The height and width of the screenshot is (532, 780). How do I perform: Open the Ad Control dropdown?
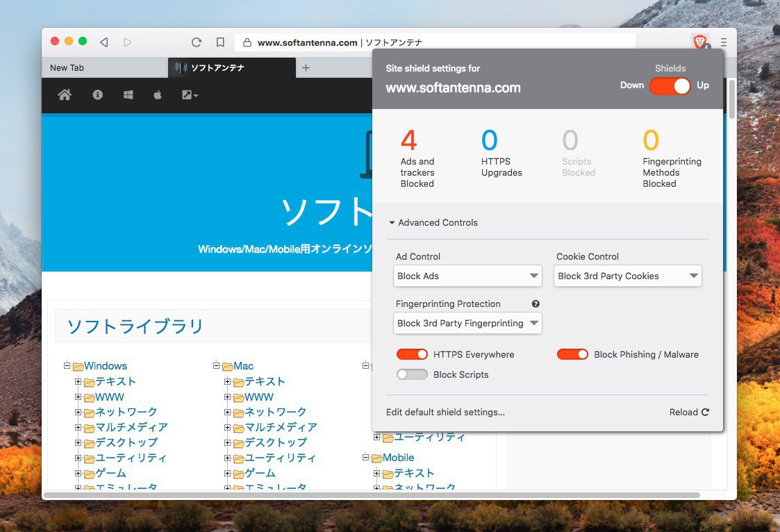pyautogui.click(x=467, y=276)
